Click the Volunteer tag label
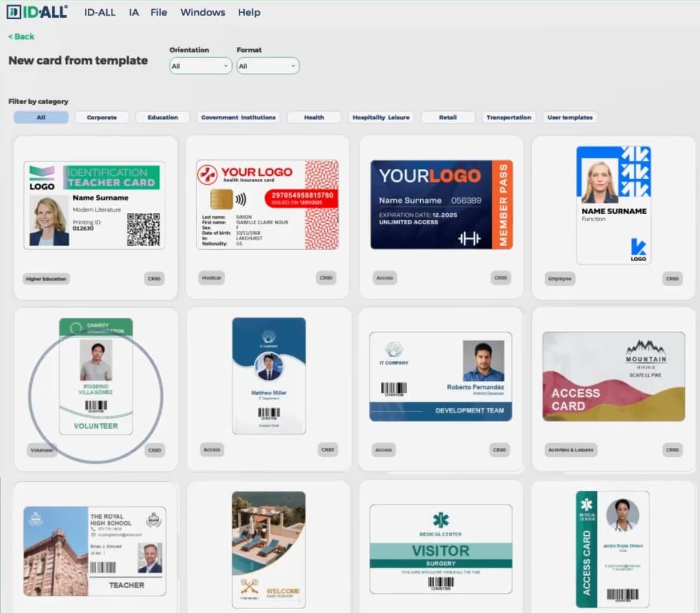The image size is (700, 613). 42,450
